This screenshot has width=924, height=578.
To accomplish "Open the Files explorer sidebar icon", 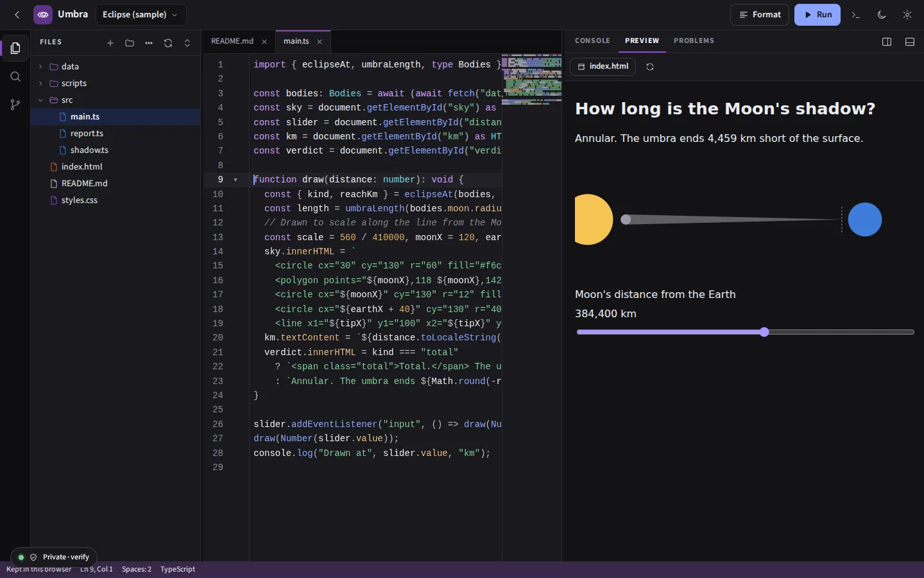I will [15, 48].
